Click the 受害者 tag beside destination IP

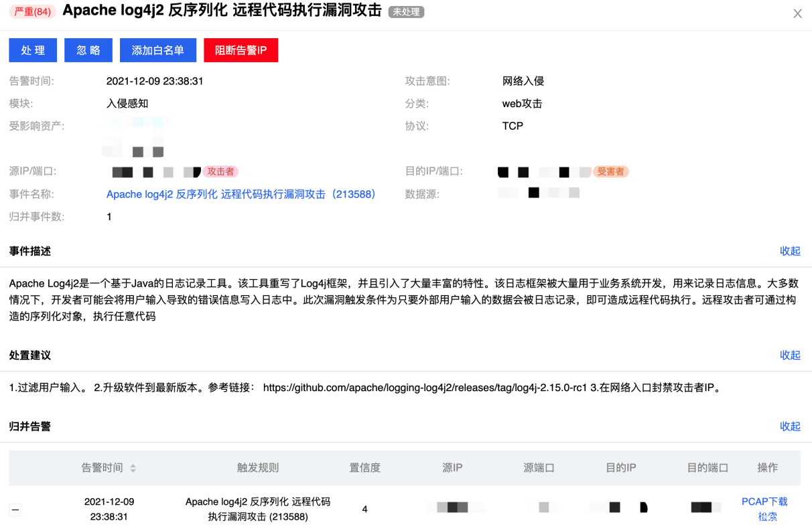[610, 171]
